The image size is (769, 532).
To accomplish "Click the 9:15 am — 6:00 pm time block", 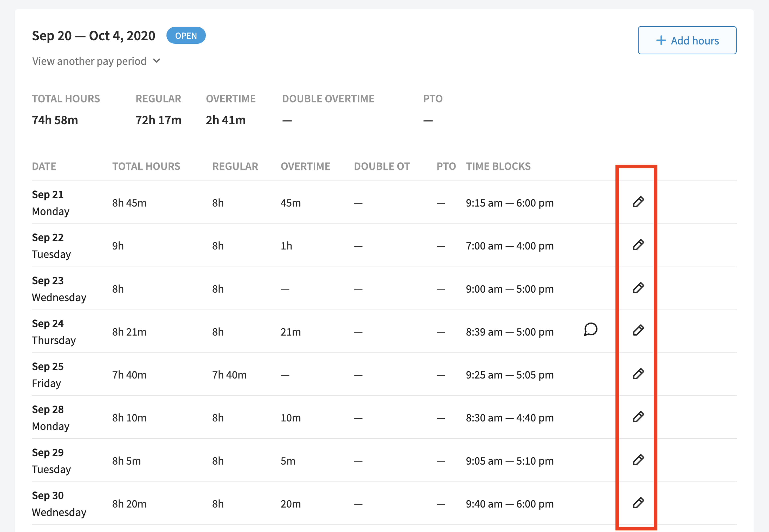I will (510, 203).
